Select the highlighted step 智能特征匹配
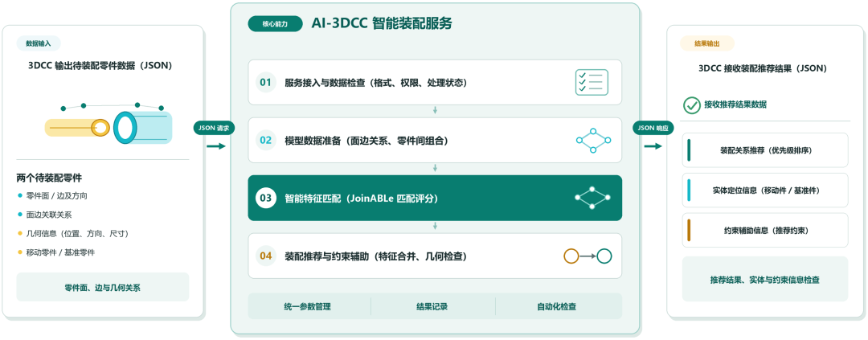This screenshot has width=868, height=340. [435, 198]
